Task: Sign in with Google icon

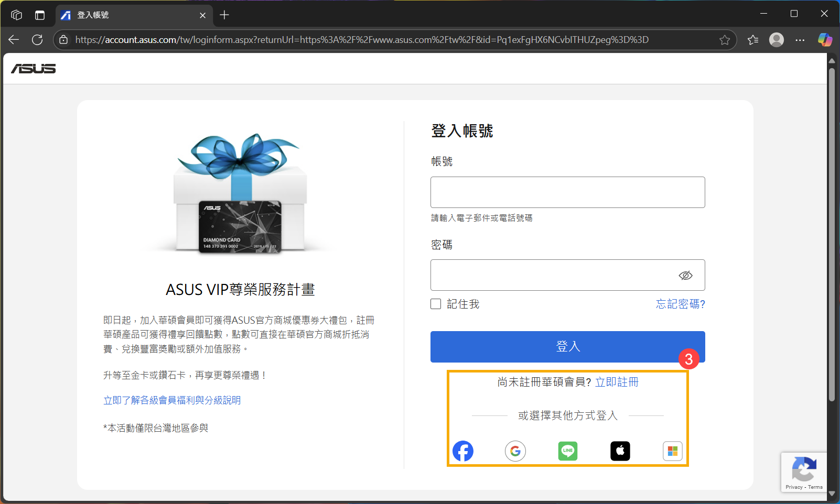Action: click(x=515, y=451)
